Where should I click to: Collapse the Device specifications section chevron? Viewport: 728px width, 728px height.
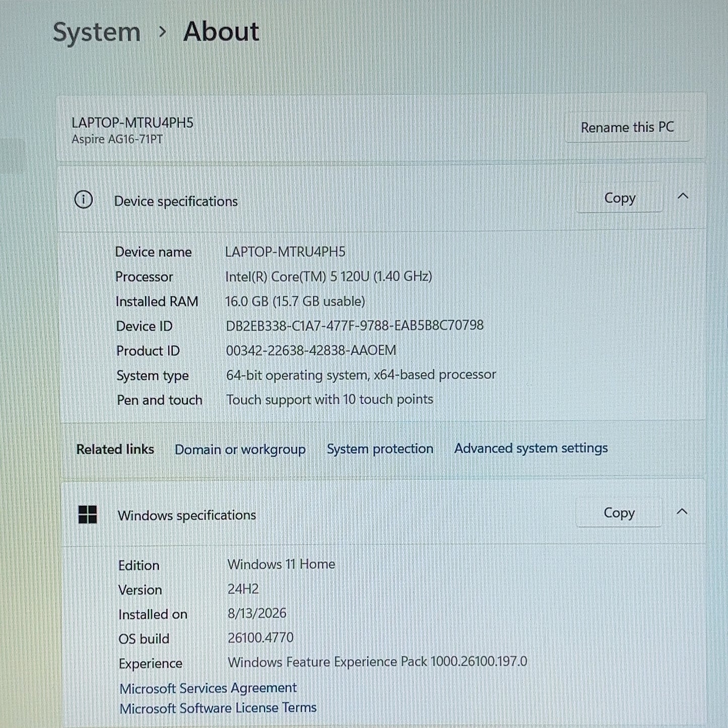point(683,196)
